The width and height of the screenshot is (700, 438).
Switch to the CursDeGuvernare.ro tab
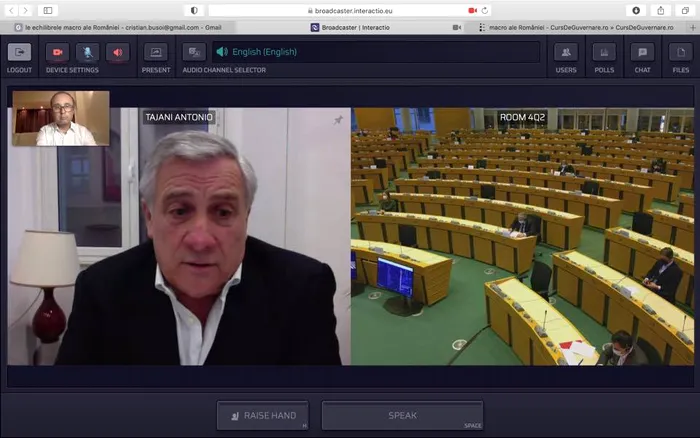coord(580,27)
